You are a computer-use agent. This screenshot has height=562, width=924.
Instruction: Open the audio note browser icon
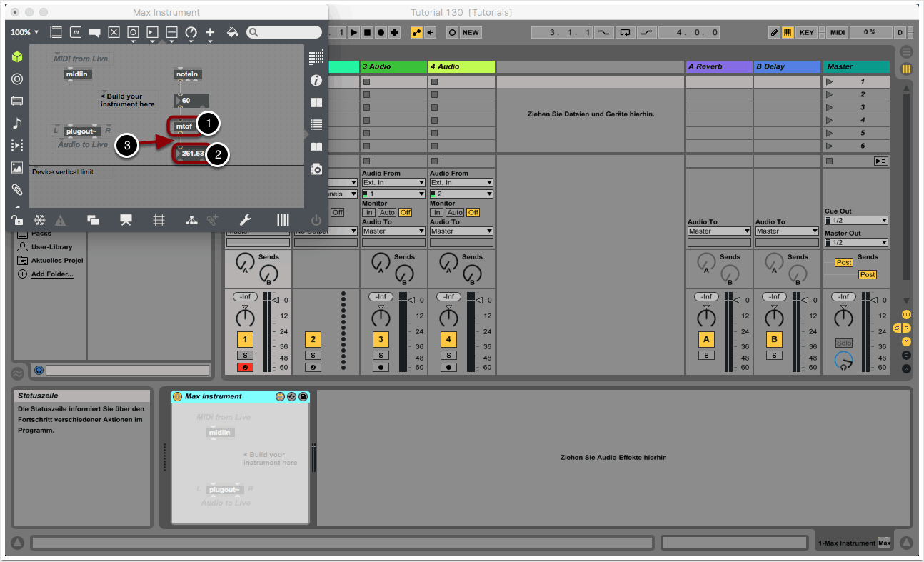point(17,124)
